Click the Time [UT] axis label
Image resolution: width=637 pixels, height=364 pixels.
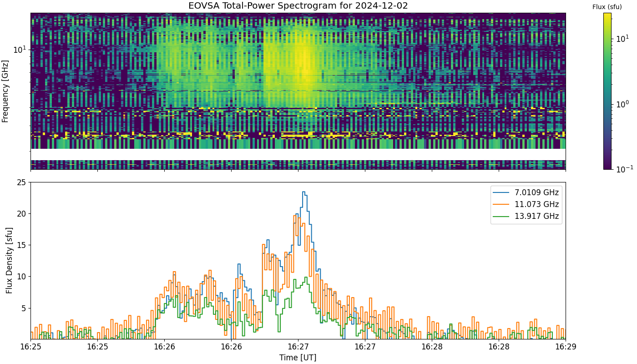[298, 358]
